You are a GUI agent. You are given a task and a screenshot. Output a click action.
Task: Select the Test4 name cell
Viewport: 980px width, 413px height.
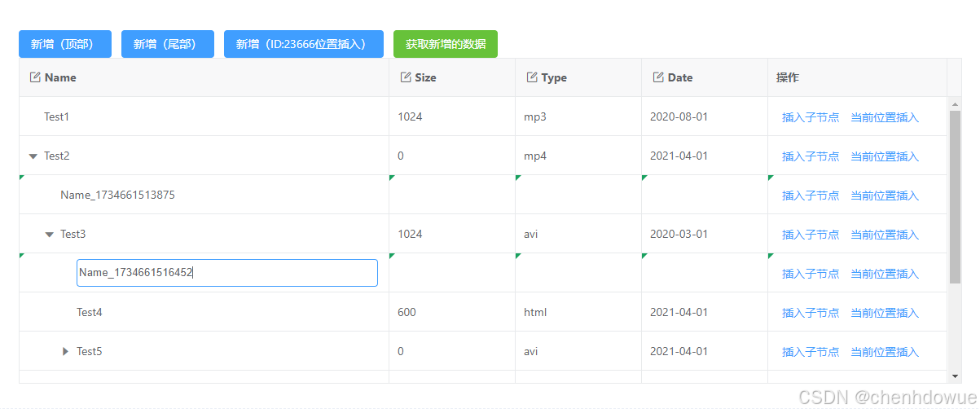pyautogui.click(x=204, y=312)
